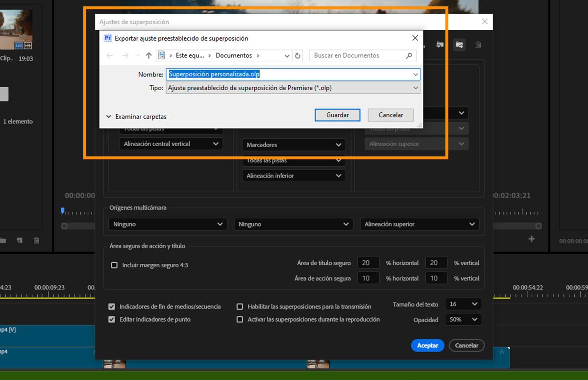Image resolution: width=588 pixels, height=380 pixels.
Task: Go up one folder level arrow
Action: pos(149,55)
